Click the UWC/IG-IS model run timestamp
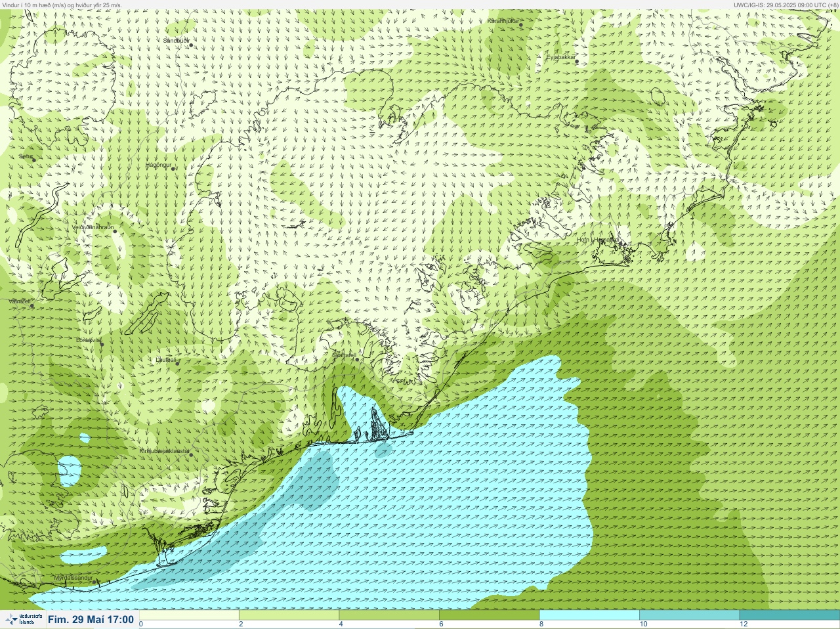This screenshot has width=840, height=629. (x=786, y=5)
